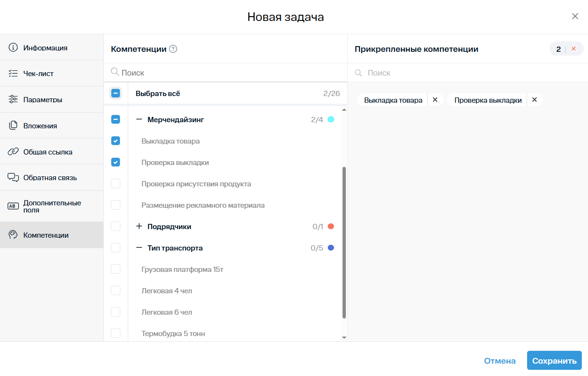Click the Чек-лист sidebar icon

pyautogui.click(x=13, y=74)
